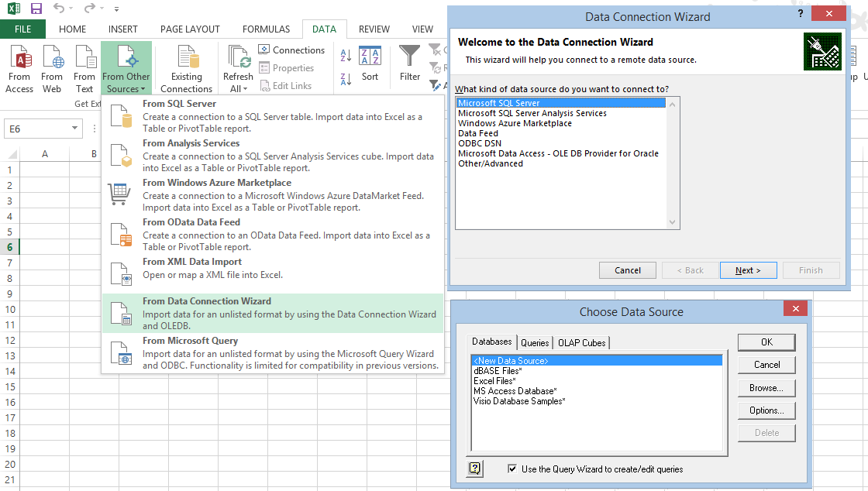Select dBASE Files* database
Screen dimensions: 868x491
[x=597, y=371]
